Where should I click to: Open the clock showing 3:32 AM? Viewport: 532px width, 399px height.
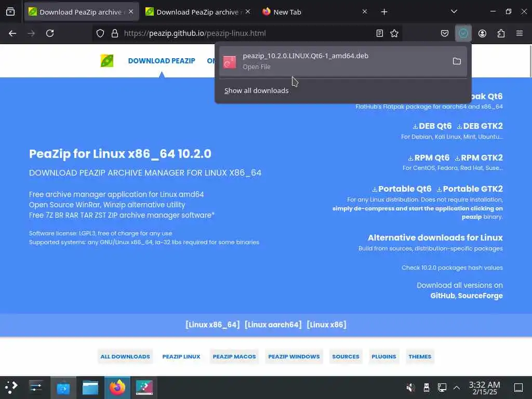pyautogui.click(x=484, y=388)
